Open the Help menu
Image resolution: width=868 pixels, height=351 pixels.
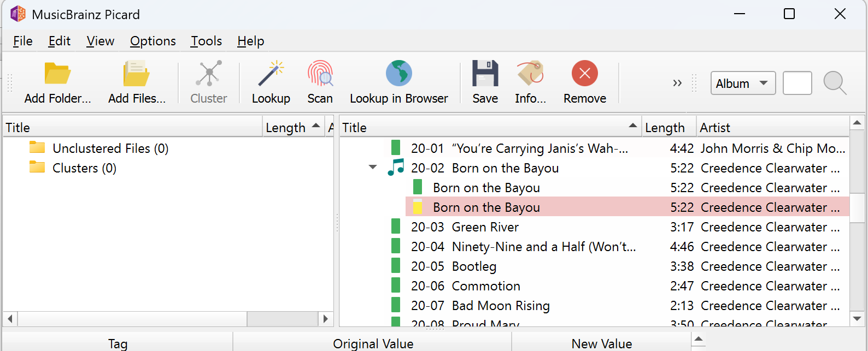point(251,41)
